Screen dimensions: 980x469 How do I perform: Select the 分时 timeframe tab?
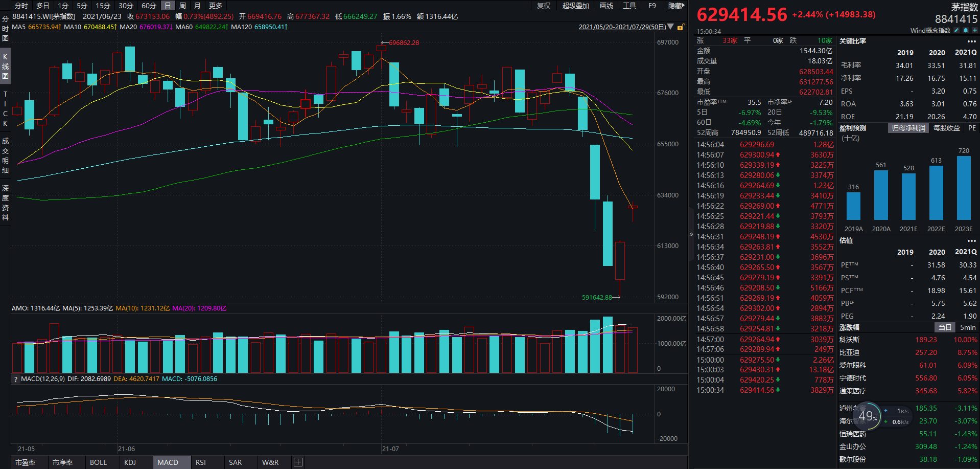coord(21,6)
